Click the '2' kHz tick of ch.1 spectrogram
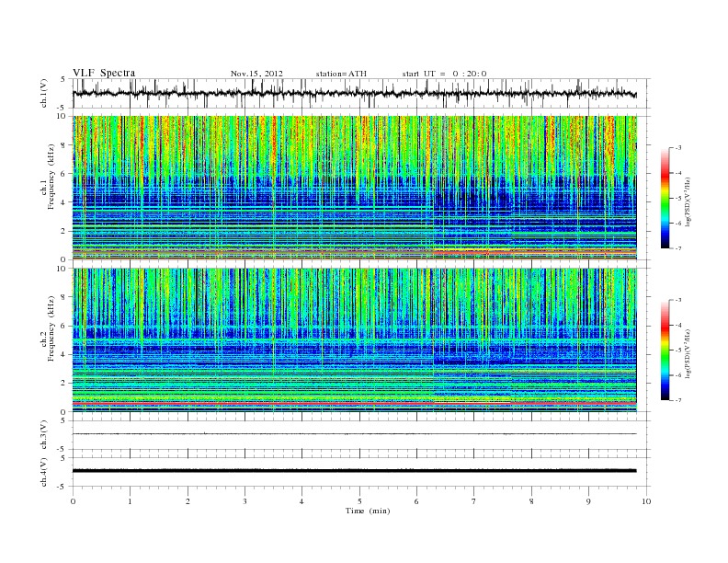The image size is (728, 563). [64, 231]
